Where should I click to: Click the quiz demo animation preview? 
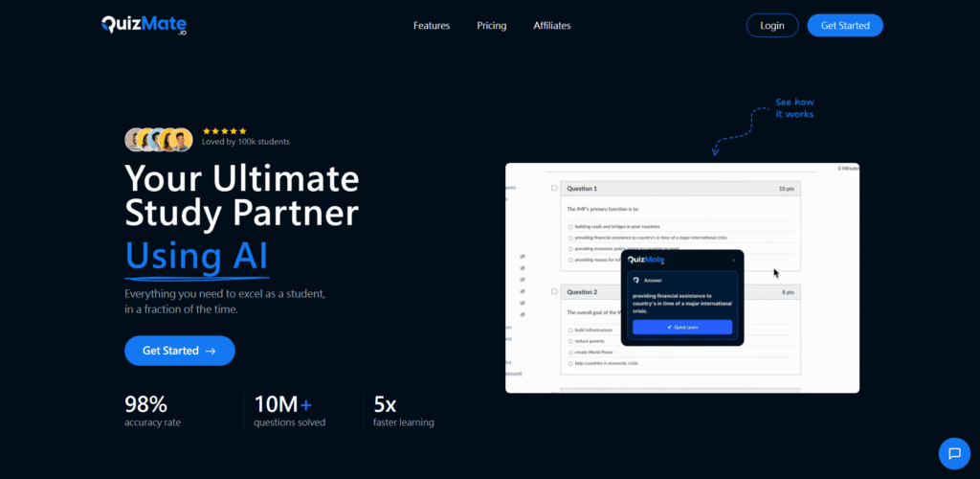(x=681, y=278)
